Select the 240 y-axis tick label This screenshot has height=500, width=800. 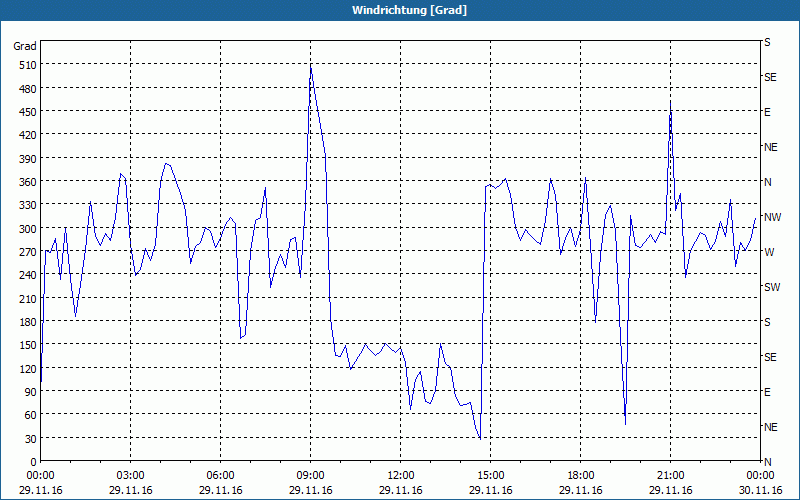(28, 276)
